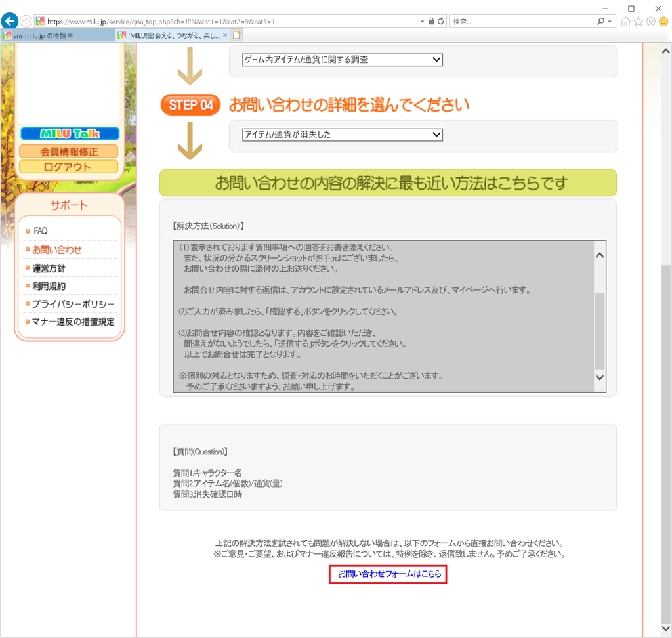
Task: Click the search magnifier icon
Action: (x=601, y=21)
